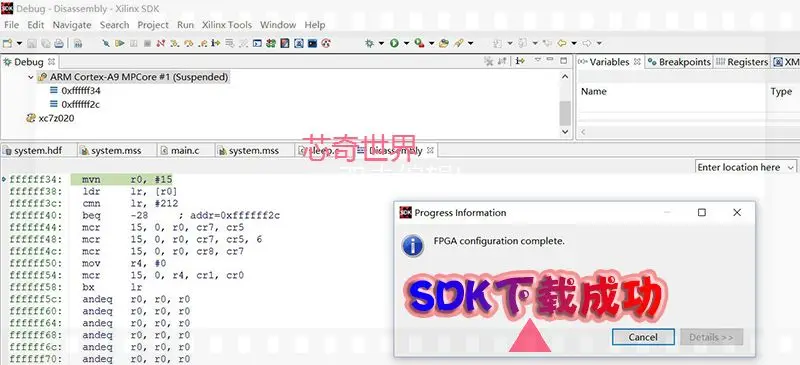The height and width of the screenshot is (365, 800).
Task: Open the Debug launch dropdown arrow
Action: 381,43
